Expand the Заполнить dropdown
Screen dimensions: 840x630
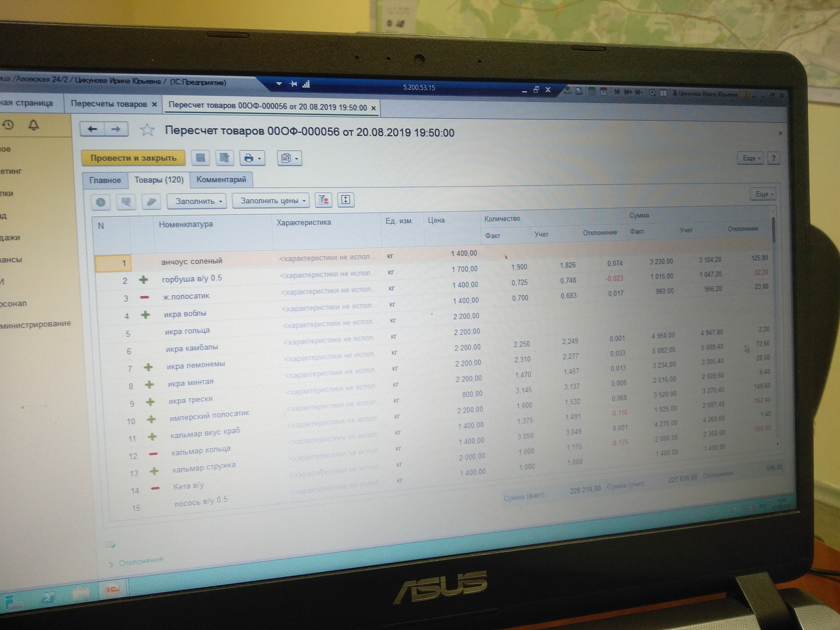[x=197, y=201]
